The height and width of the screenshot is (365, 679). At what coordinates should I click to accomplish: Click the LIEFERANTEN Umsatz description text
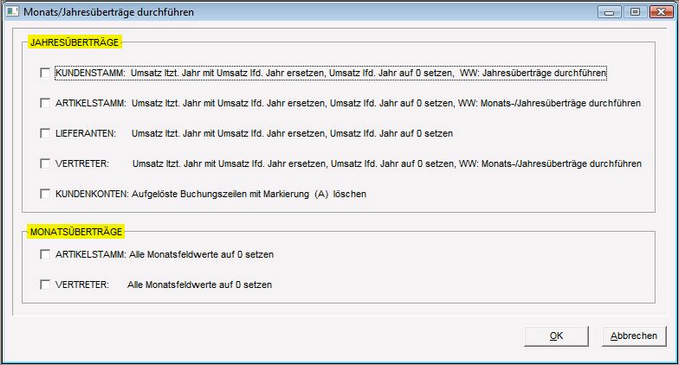click(292, 133)
